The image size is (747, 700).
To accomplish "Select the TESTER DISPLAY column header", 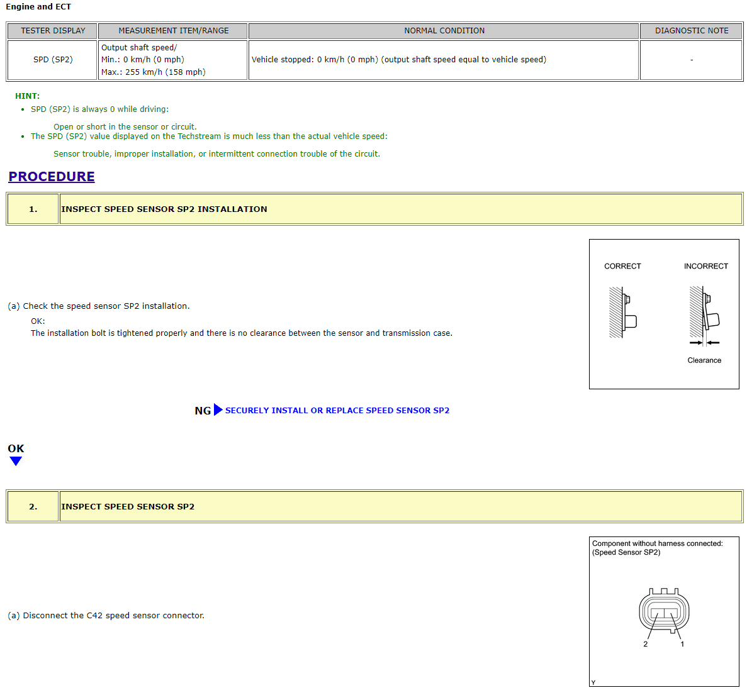I will [x=52, y=31].
